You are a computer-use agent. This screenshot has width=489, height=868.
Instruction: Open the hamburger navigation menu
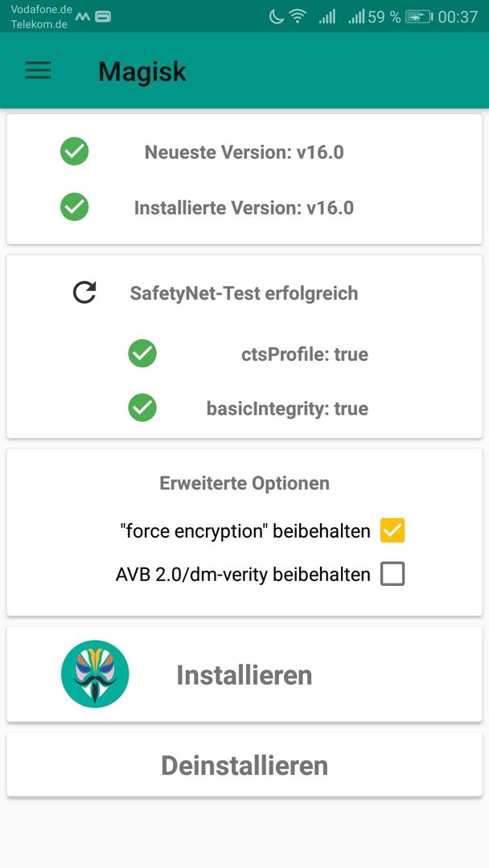(39, 71)
